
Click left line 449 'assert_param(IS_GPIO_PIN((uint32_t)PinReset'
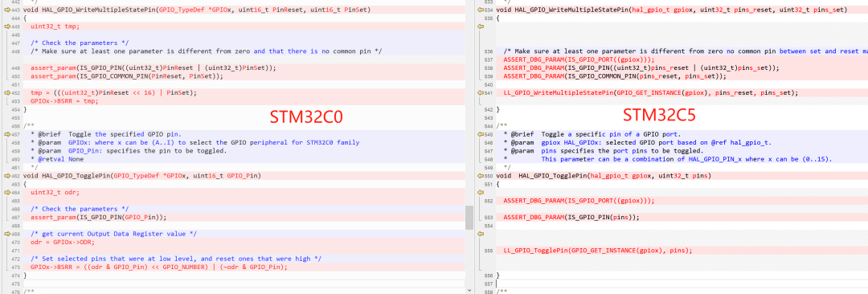point(154,68)
